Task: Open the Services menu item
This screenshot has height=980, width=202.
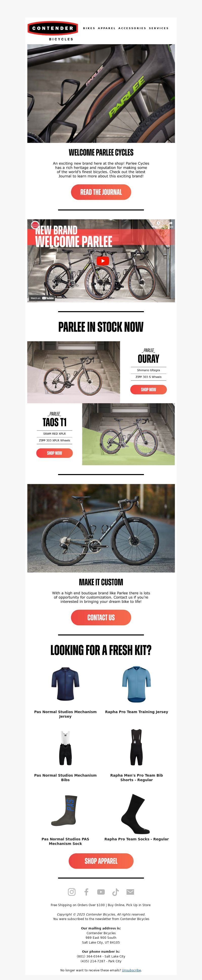Action: pos(159,28)
